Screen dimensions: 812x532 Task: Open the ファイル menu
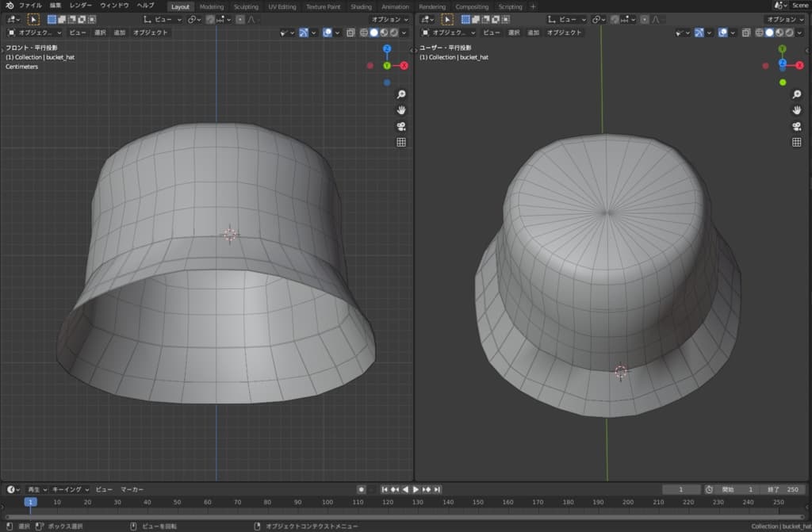tap(30, 6)
